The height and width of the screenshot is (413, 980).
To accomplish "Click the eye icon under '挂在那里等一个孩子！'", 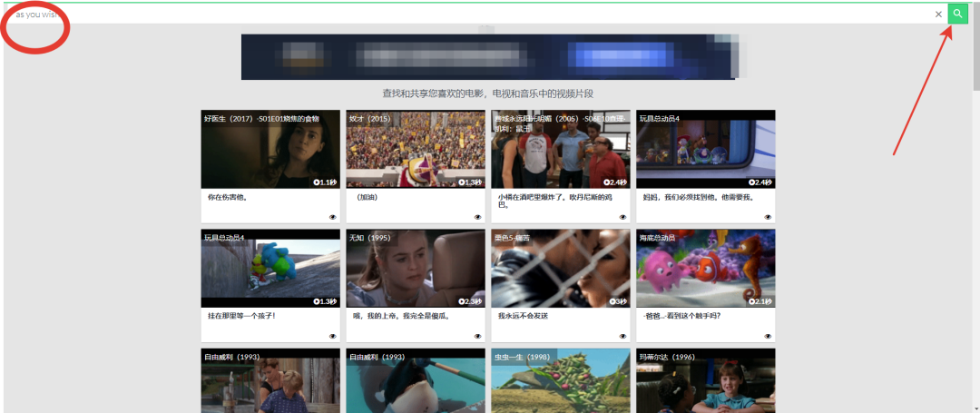I will pos(332,336).
